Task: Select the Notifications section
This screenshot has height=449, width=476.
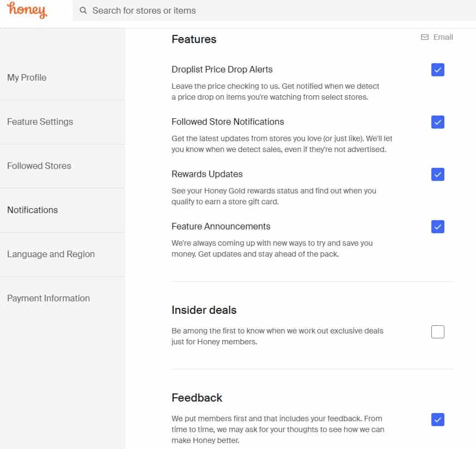Action: 33,210
